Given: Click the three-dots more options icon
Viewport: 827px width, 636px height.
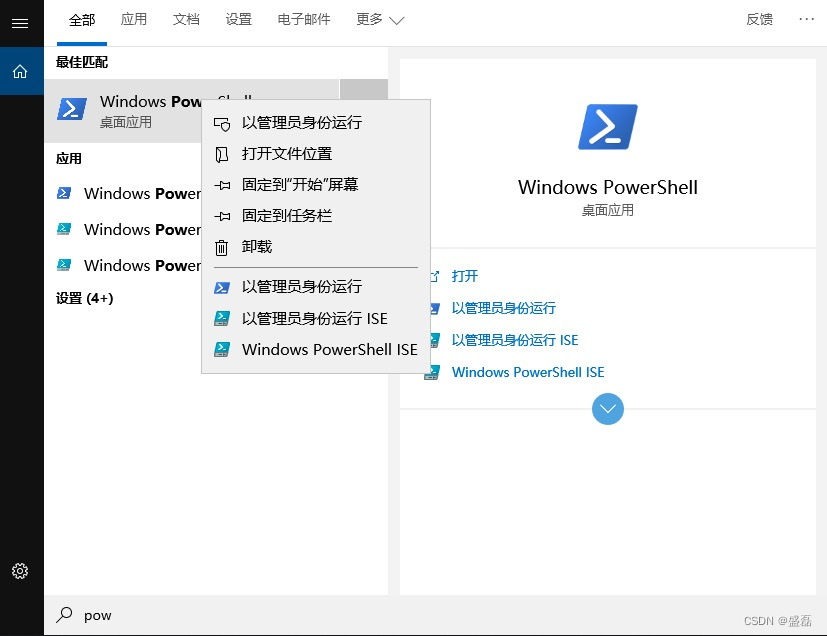Looking at the screenshot, I should 806,20.
